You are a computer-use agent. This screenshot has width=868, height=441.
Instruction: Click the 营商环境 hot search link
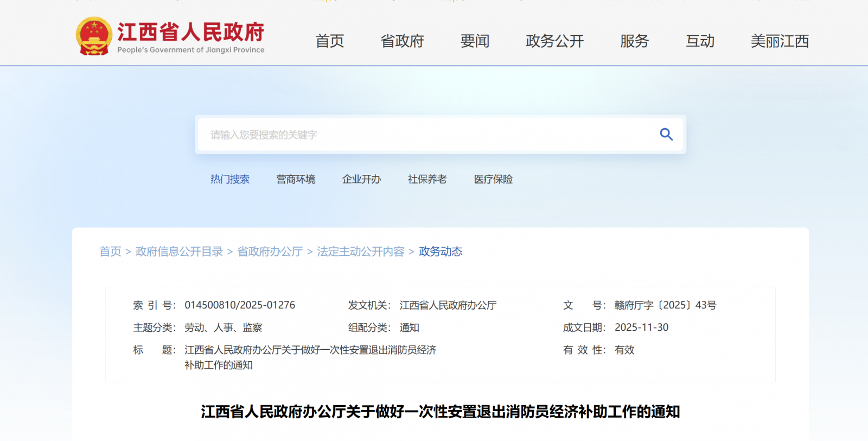pos(296,179)
